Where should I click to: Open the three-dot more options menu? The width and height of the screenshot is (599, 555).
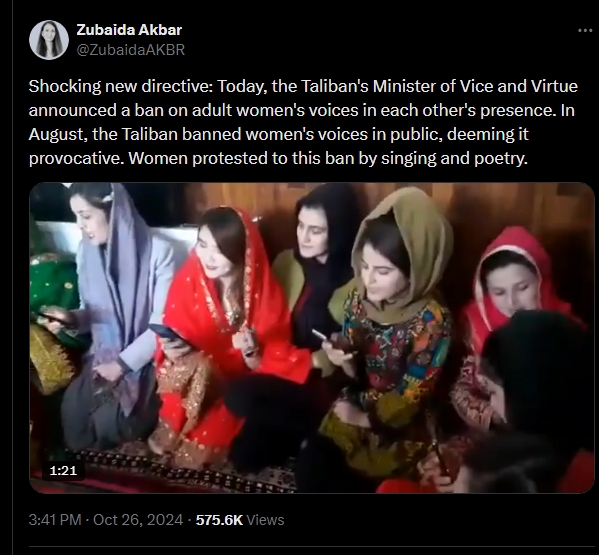(x=584, y=31)
